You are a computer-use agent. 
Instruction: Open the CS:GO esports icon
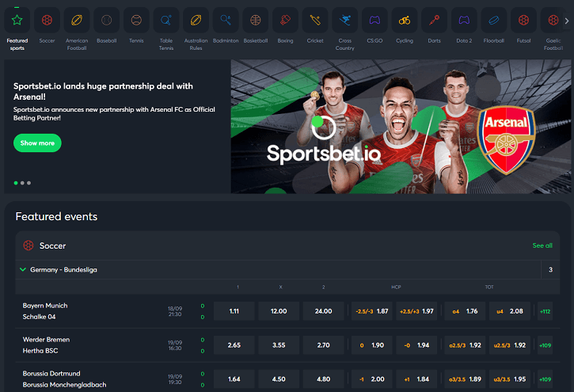(374, 20)
